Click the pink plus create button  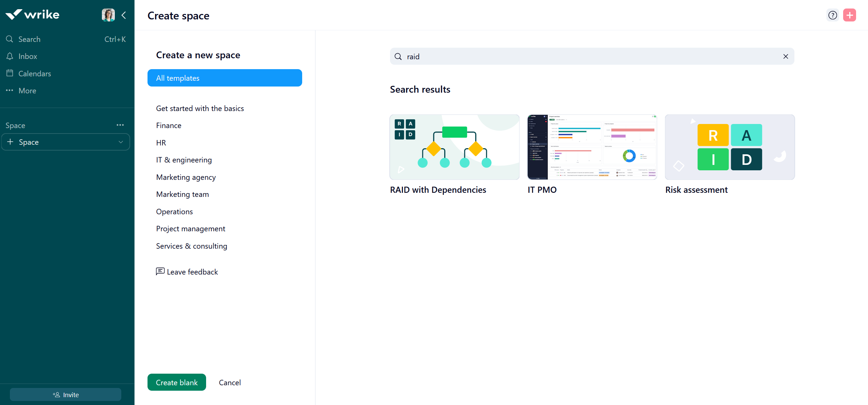click(850, 15)
